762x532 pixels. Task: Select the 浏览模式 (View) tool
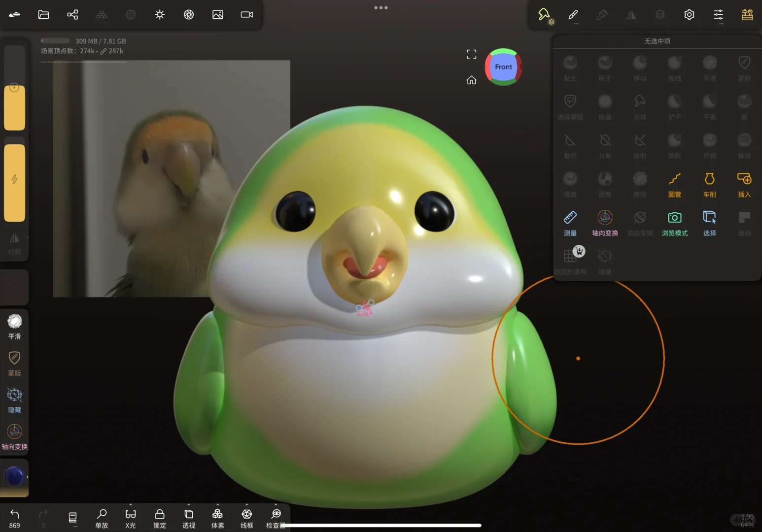(x=675, y=223)
